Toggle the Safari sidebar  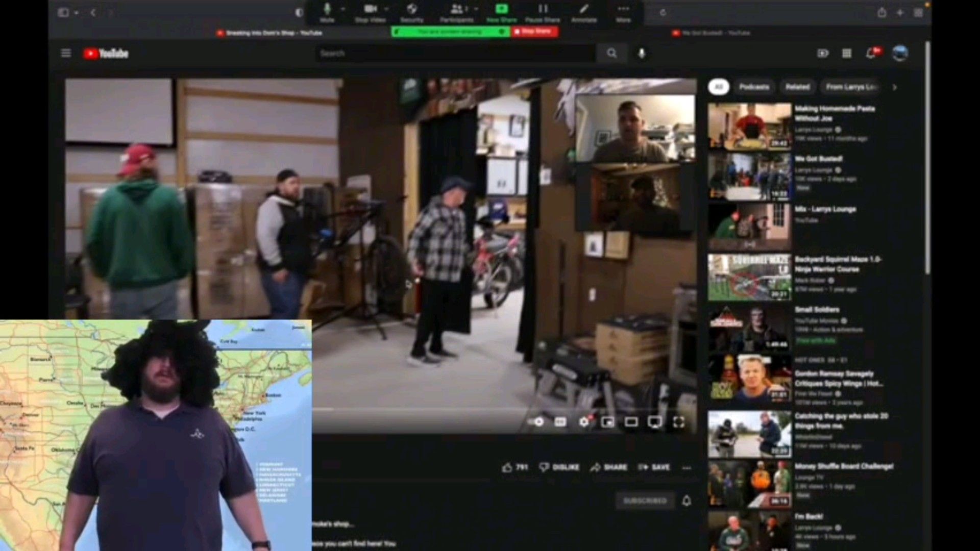click(63, 13)
